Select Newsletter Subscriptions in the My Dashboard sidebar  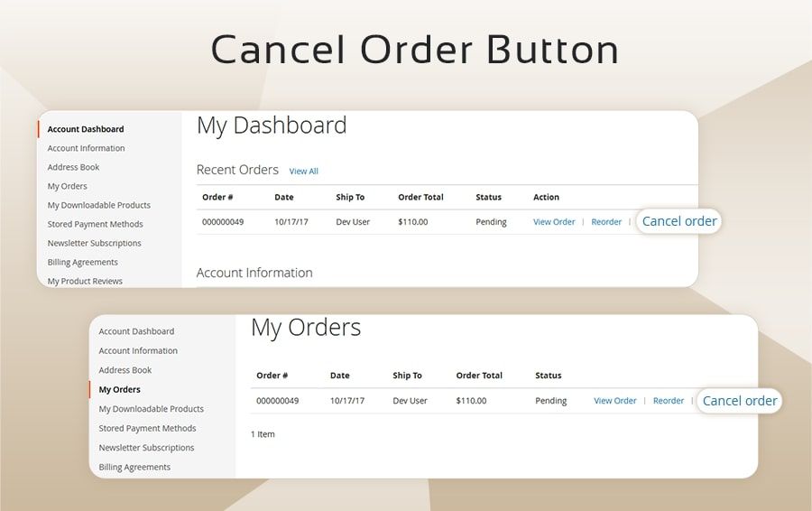pos(95,243)
